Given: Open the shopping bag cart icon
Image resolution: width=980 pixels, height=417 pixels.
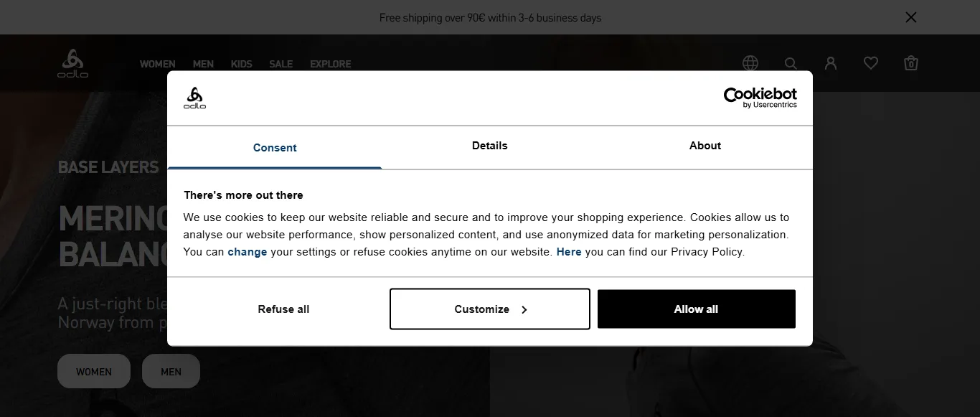Looking at the screenshot, I should click(911, 63).
